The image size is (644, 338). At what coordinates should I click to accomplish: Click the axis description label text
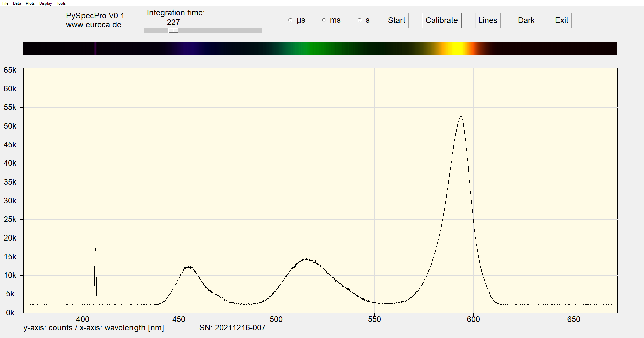tap(94, 328)
